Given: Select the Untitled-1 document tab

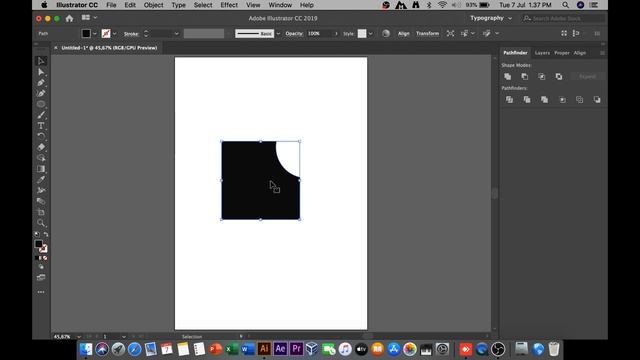Looking at the screenshot, I should pos(109,48).
